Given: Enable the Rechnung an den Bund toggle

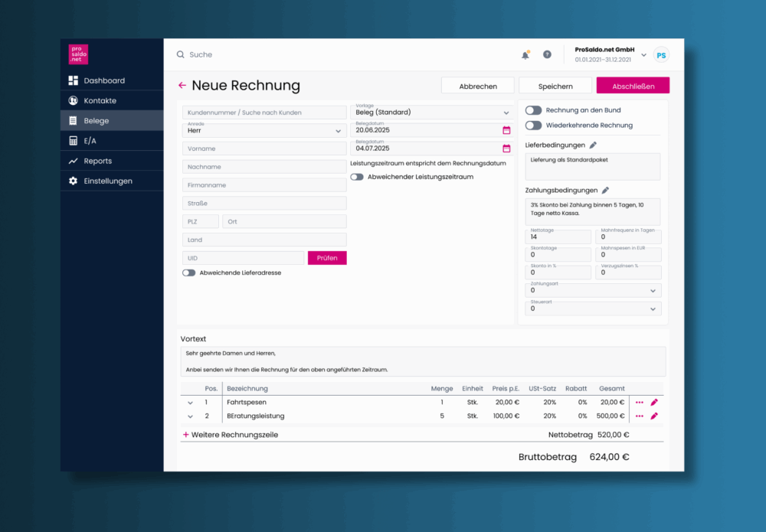Looking at the screenshot, I should [533, 110].
